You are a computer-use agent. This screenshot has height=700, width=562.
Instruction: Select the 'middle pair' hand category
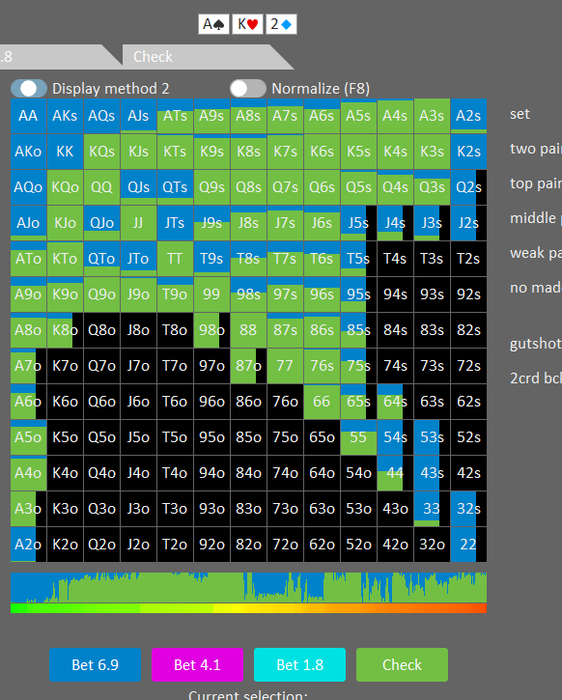536,218
